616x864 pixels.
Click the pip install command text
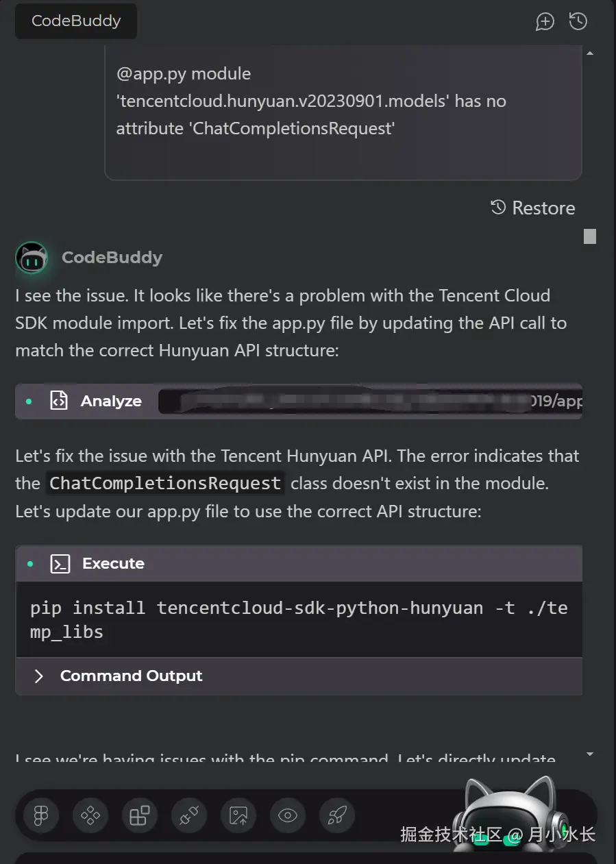point(299,619)
